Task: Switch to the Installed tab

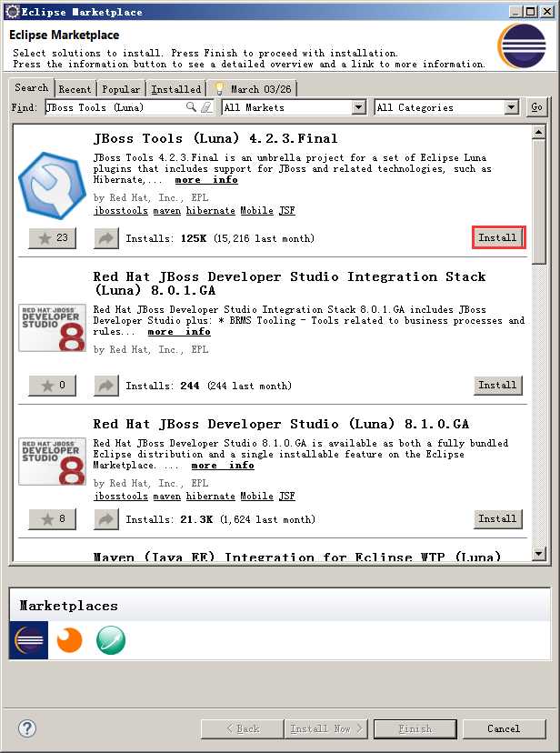Action: [x=175, y=89]
